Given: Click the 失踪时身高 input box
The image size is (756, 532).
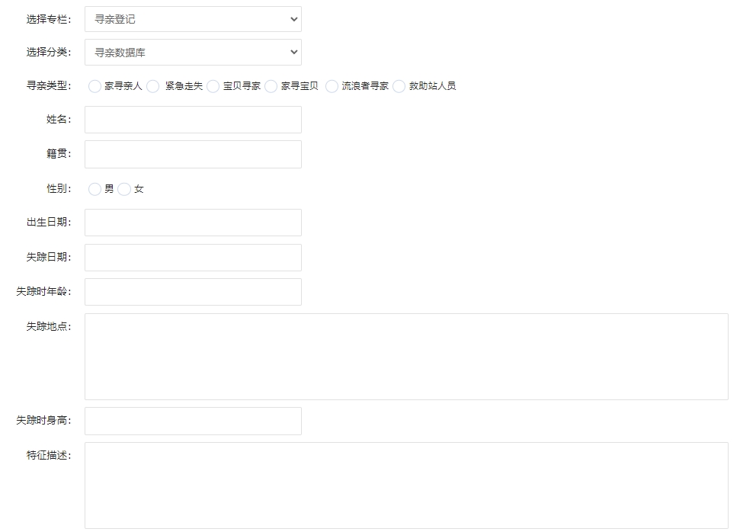Looking at the screenshot, I should tap(193, 421).
